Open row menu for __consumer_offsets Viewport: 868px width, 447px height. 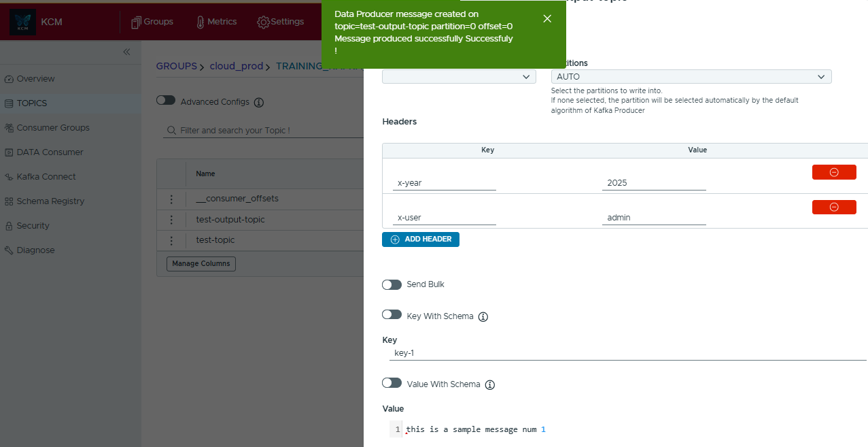171,199
